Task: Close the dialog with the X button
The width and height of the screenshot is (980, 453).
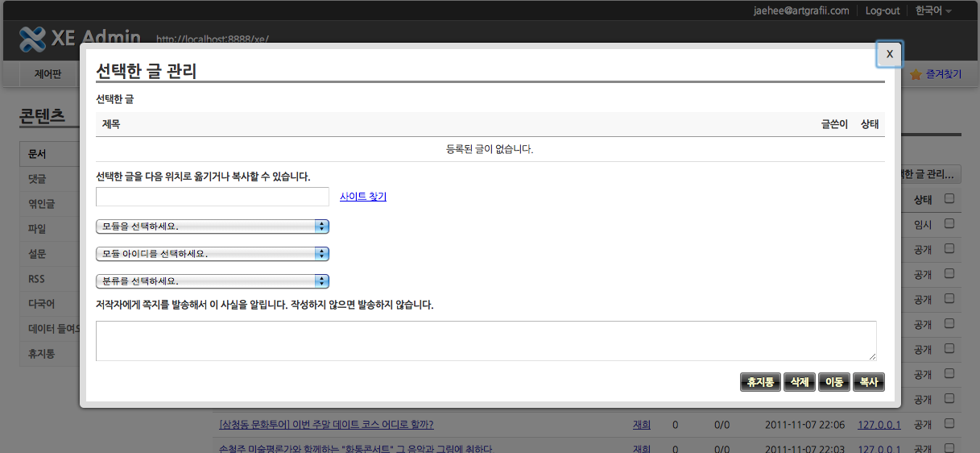Action: (x=889, y=54)
